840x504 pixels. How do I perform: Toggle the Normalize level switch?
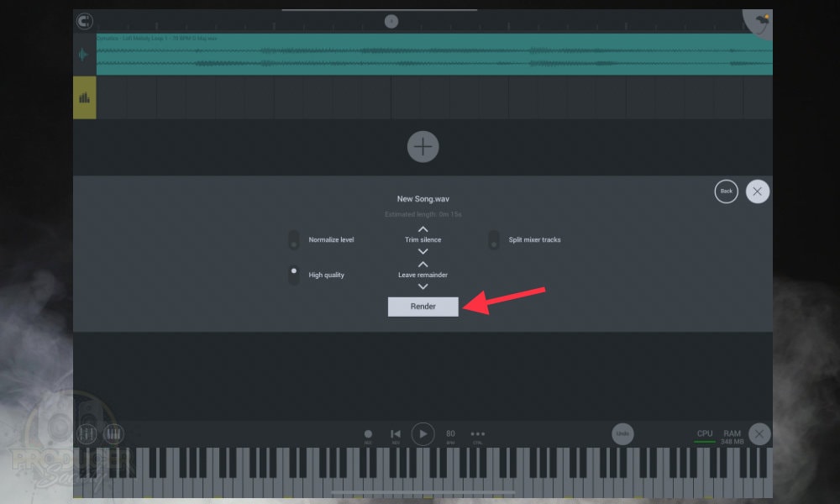(293, 239)
